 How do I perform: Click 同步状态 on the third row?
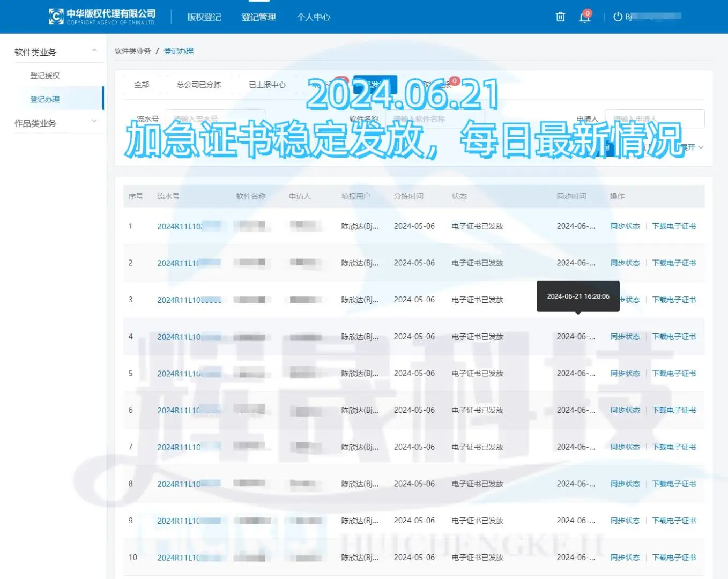(x=625, y=300)
